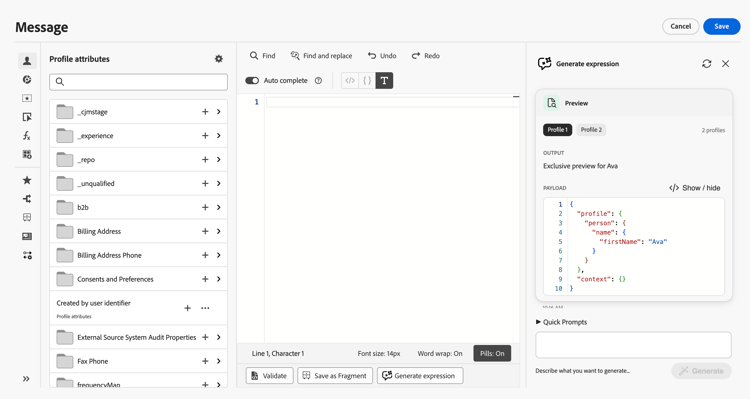Click Save as Fragment button
The image size is (750, 399).
click(x=335, y=376)
